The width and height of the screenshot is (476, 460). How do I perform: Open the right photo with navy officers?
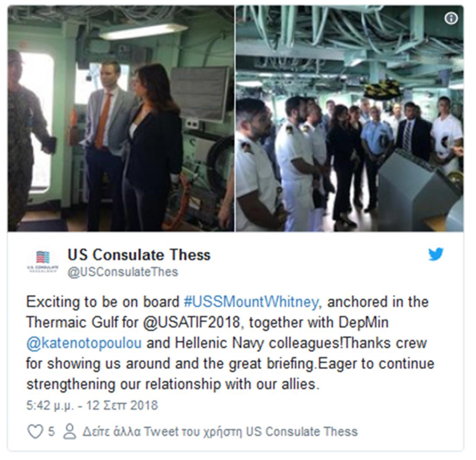click(x=350, y=118)
